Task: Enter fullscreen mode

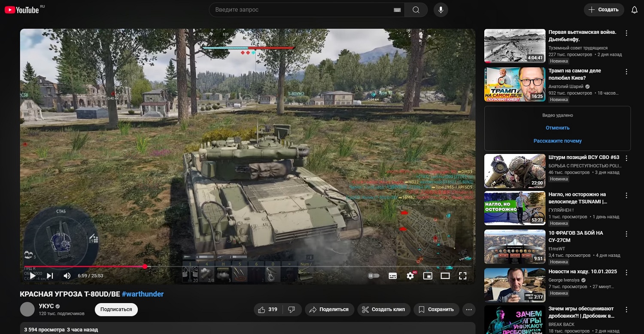Action: (x=462, y=276)
